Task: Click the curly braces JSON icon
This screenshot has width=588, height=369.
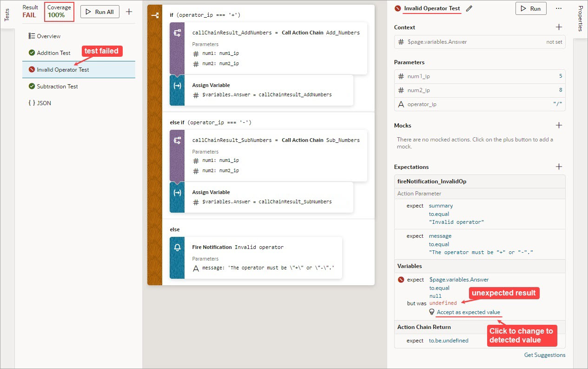Action: 32,103
